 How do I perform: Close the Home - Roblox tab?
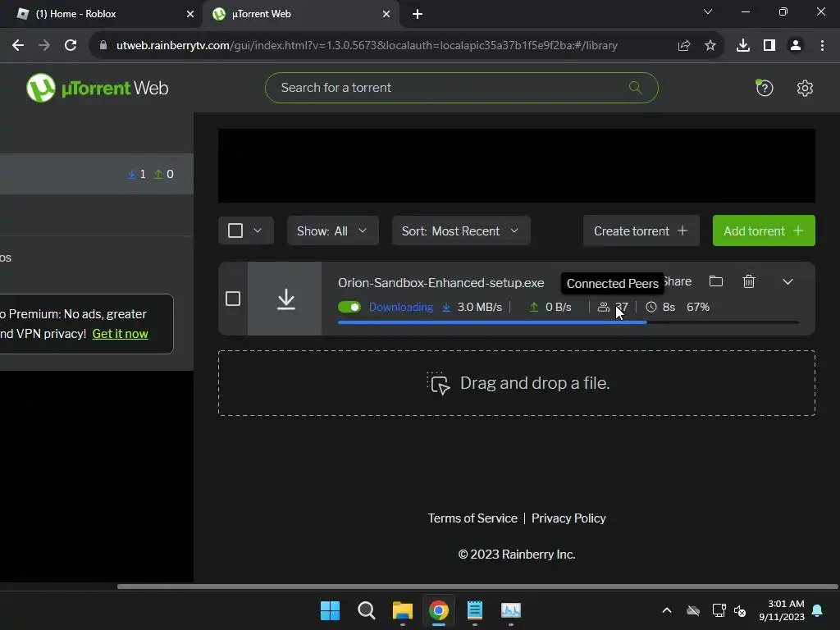click(189, 14)
